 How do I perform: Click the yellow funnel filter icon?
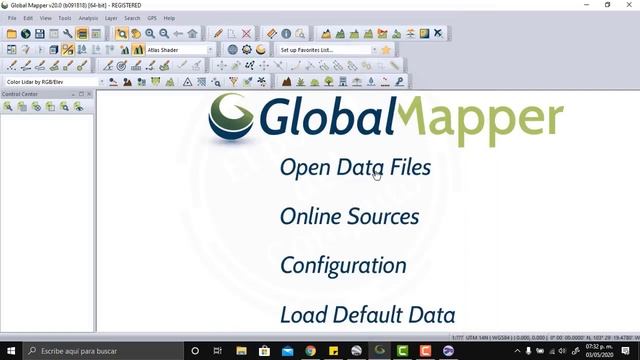[233, 82]
